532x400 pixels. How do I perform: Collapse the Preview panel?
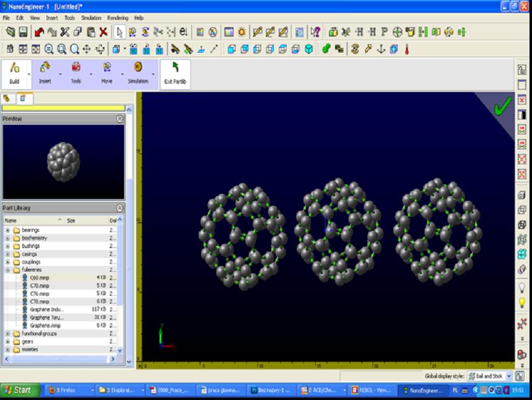tap(119, 118)
